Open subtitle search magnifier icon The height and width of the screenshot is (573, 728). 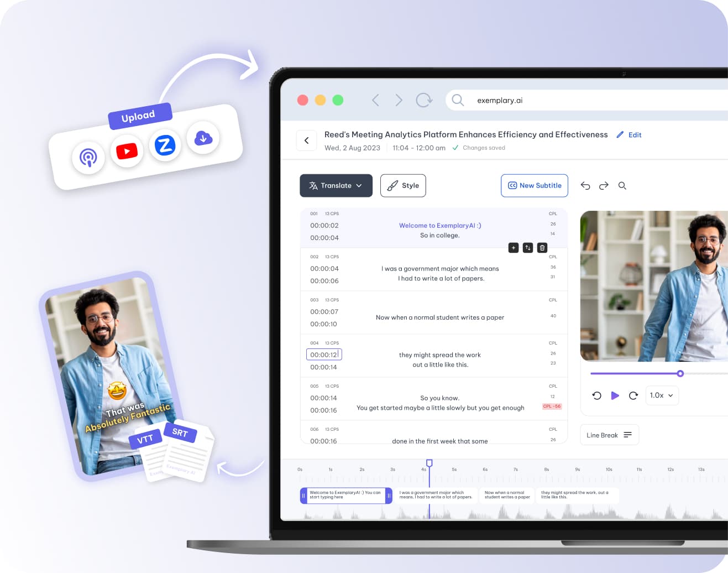point(622,186)
